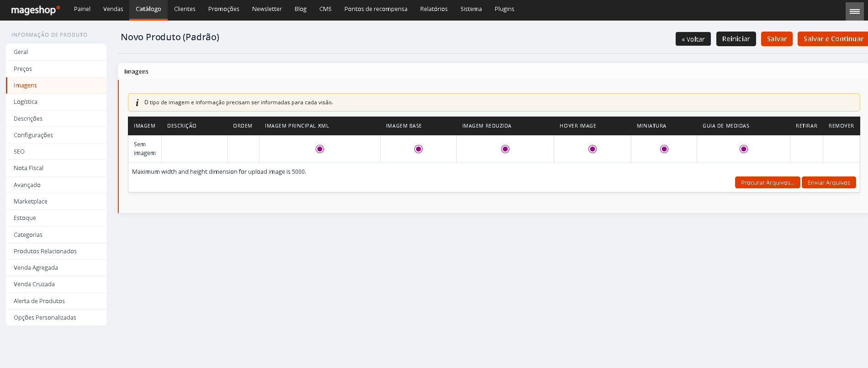Select the Miniatura radio button
Image resolution: width=868 pixels, height=368 pixels.
click(x=664, y=149)
